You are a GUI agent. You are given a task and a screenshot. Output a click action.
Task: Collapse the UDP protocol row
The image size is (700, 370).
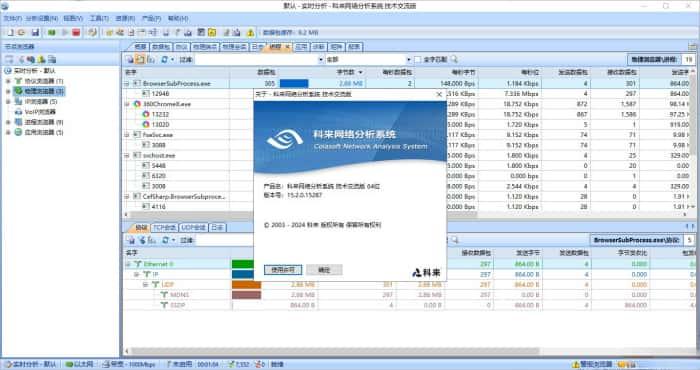(x=146, y=284)
